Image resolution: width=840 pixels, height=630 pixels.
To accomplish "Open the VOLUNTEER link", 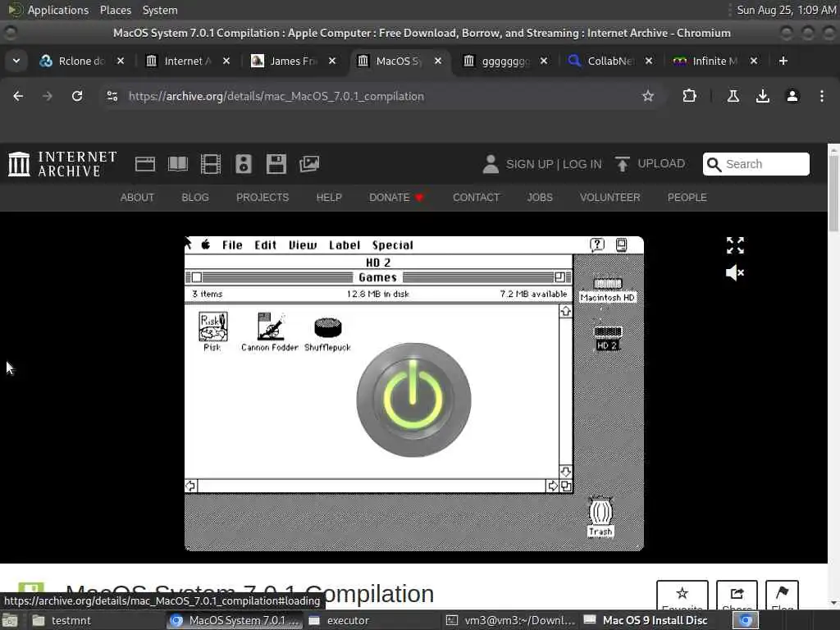I will [609, 197].
